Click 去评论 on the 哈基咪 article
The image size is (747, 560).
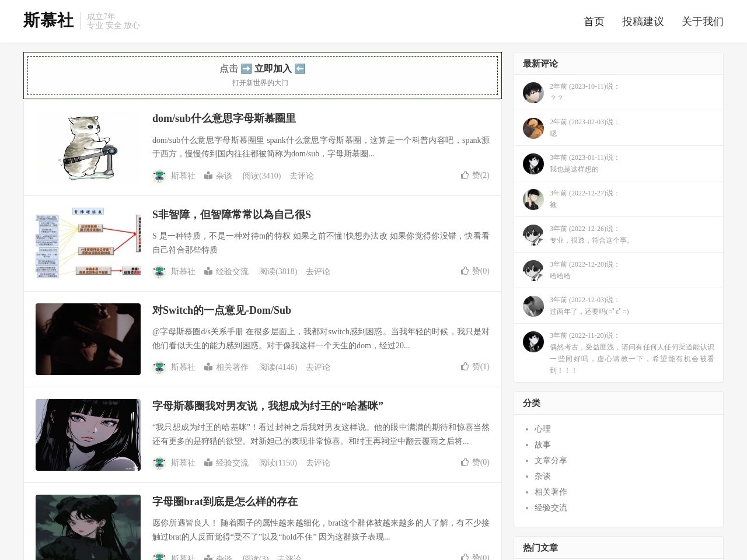click(x=317, y=463)
